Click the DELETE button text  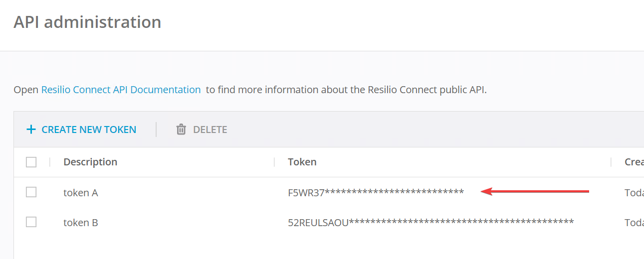coord(210,129)
